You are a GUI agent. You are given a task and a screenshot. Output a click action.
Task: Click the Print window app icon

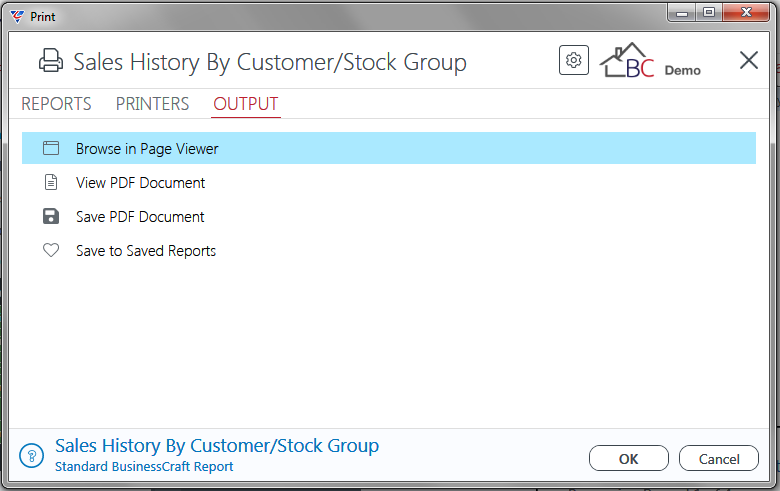pyautogui.click(x=17, y=16)
